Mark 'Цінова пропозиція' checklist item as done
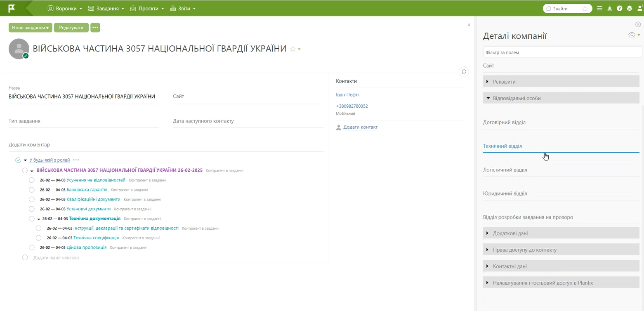Screen dimensions: 644x311 [x=32, y=247]
